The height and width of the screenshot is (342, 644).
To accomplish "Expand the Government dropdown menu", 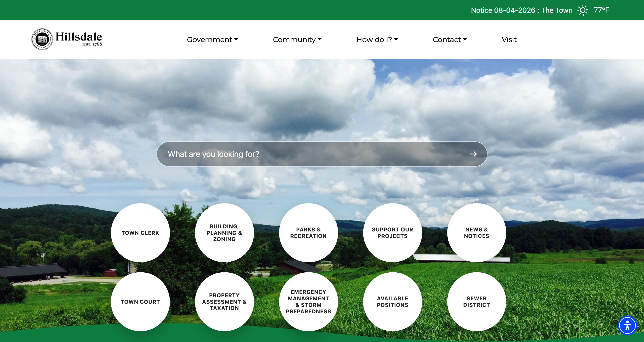I will [212, 40].
